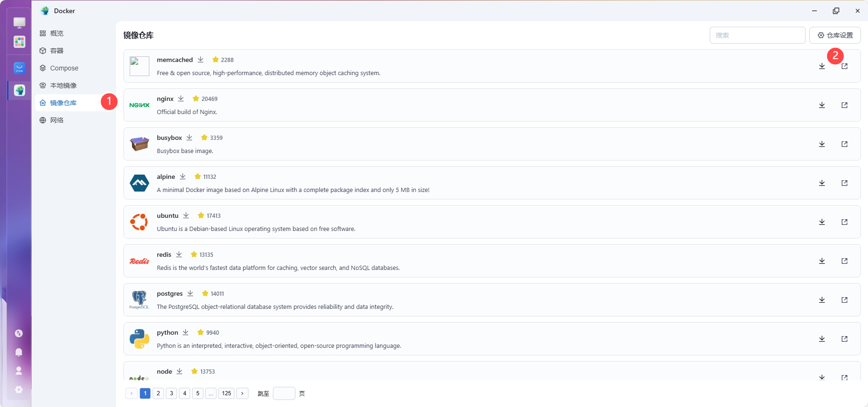
Task: Select Docker app icon in system dock
Action: pos(19,90)
